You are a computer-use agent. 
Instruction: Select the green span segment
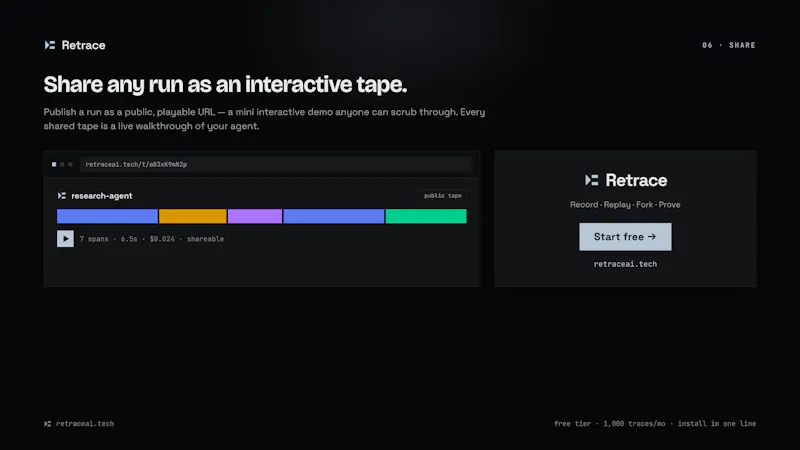click(426, 216)
